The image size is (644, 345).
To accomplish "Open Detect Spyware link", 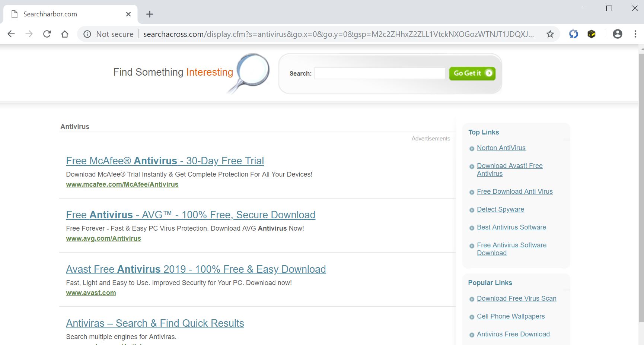I will point(500,209).
